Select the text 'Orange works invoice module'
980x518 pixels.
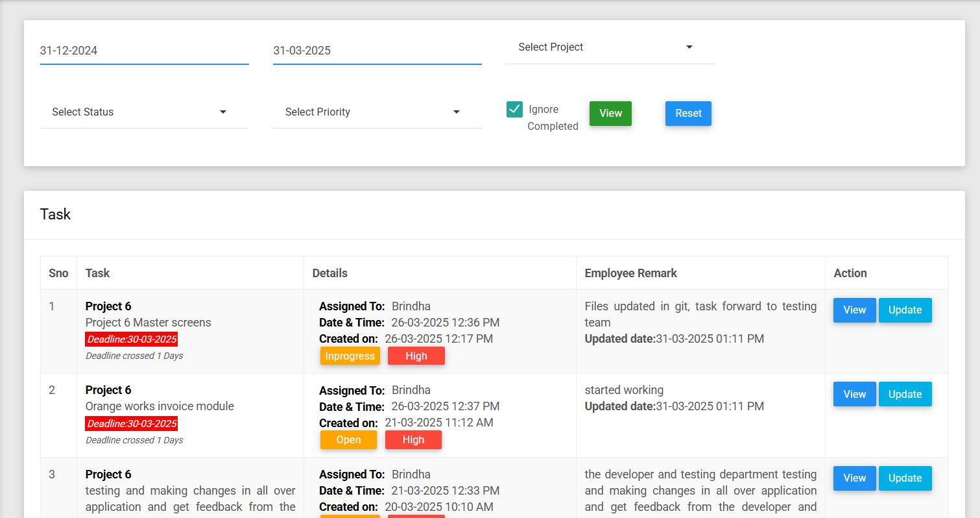click(x=160, y=406)
